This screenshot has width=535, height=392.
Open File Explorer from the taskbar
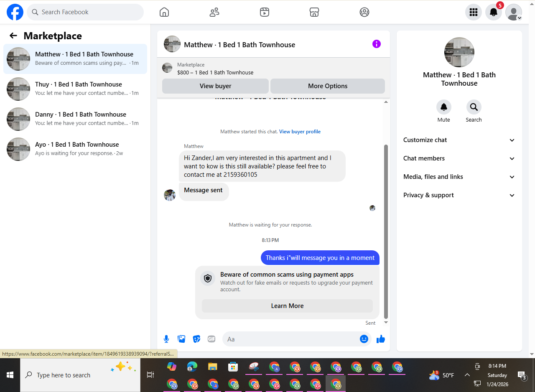click(213, 367)
